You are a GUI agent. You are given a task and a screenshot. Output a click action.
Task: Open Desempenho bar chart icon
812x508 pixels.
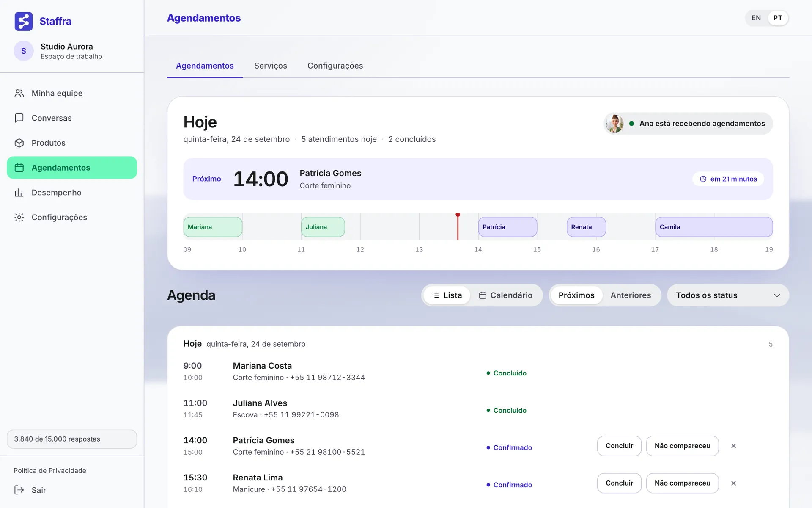click(x=19, y=193)
